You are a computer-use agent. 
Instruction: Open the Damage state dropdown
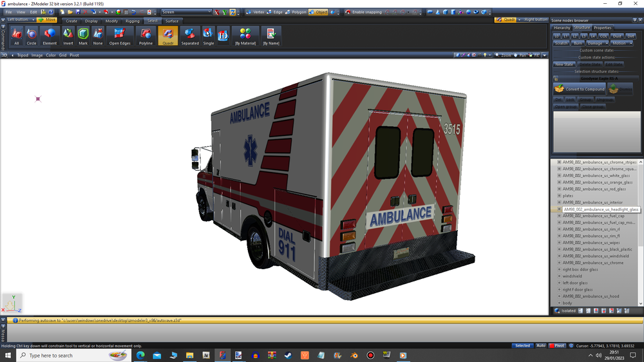pyautogui.click(x=607, y=43)
